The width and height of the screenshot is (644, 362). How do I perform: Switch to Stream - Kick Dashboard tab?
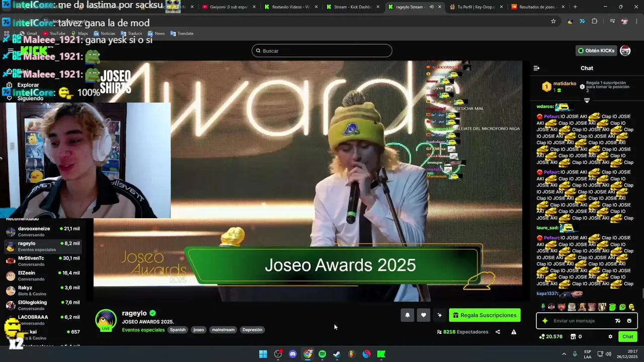click(352, 7)
